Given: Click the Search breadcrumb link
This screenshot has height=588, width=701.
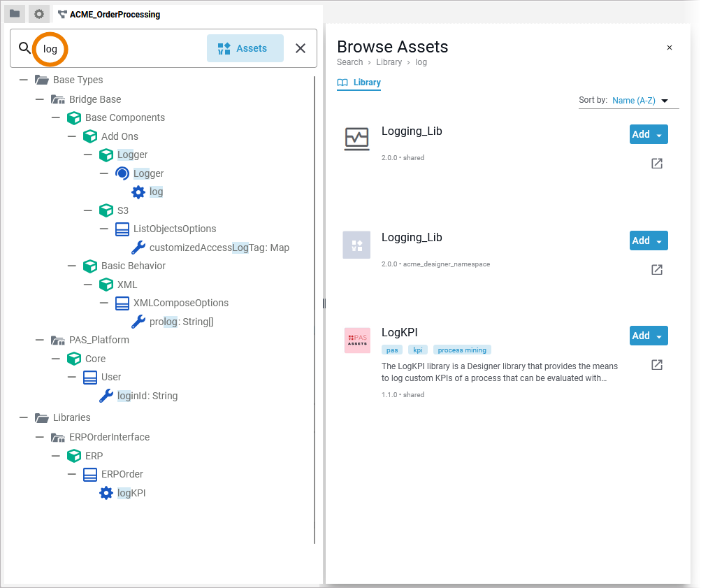Looking at the screenshot, I should (349, 62).
